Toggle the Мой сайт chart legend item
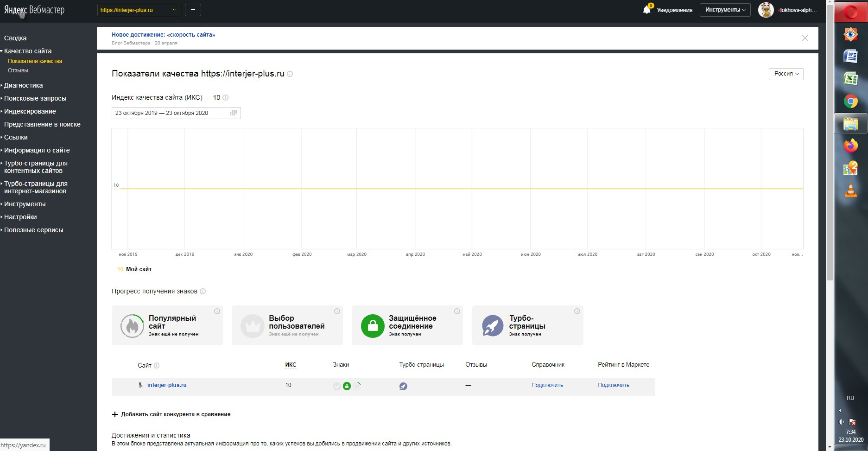 [134, 269]
